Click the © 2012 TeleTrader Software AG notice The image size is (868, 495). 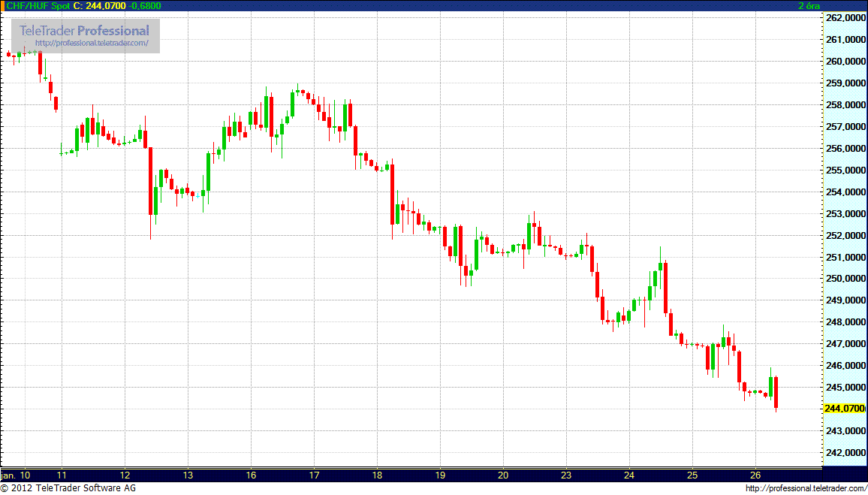tap(68, 488)
